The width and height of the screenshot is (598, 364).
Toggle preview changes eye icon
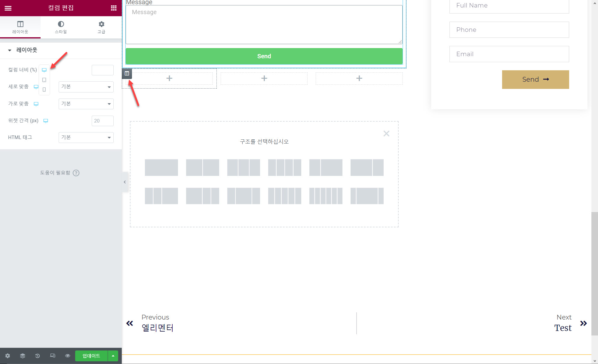pos(68,356)
